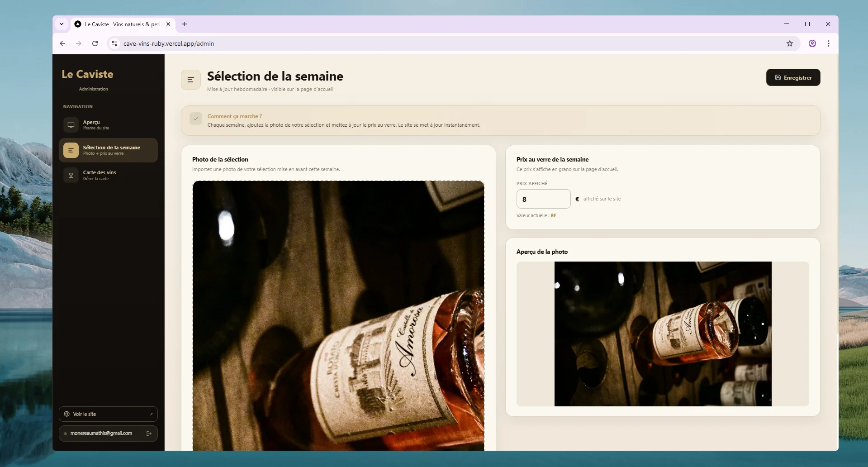This screenshot has height=467, width=868.
Task: Bookmark the page with the star icon
Action: [x=790, y=43]
